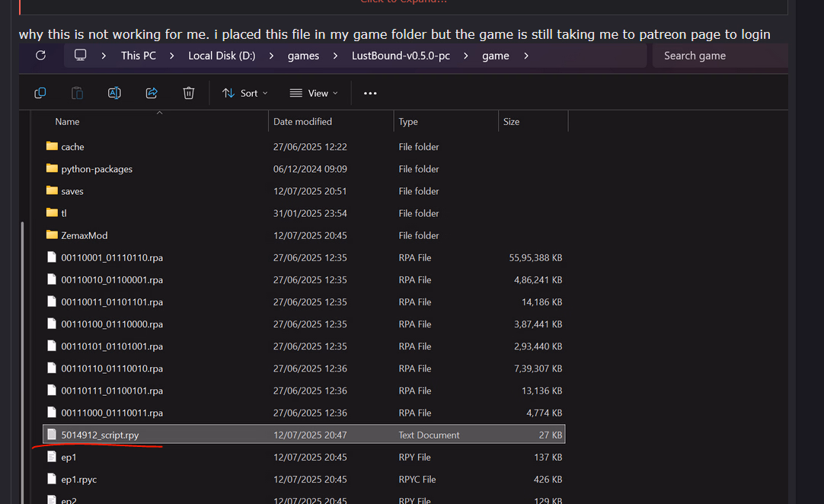The height and width of the screenshot is (504, 824).
Task: Sort by Date modified column header
Action: tap(302, 122)
